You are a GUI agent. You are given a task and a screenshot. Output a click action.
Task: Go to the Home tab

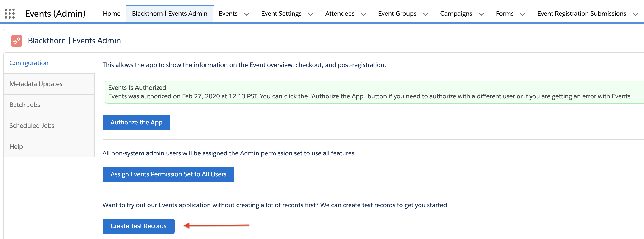(x=112, y=14)
